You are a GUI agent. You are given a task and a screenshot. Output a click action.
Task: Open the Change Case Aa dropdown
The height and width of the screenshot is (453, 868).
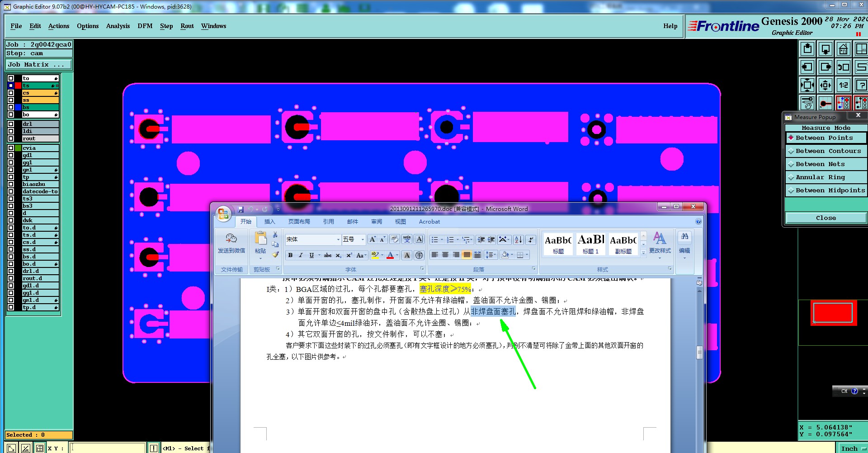click(x=361, y=255)
